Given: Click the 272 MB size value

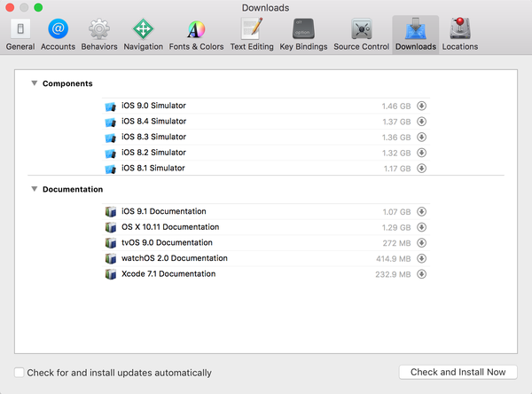Looking at the screenshot, I should point(396,243).
